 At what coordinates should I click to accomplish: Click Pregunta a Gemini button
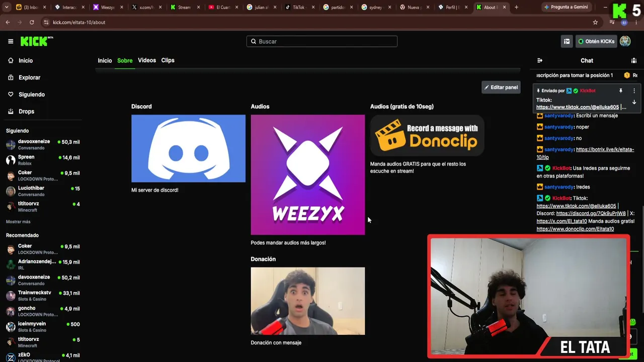pos(566,7)
